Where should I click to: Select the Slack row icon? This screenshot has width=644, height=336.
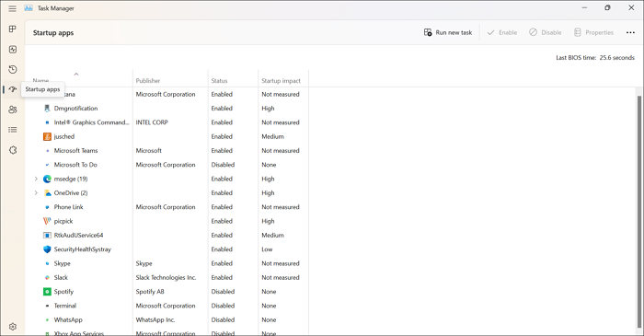[47, 278]
